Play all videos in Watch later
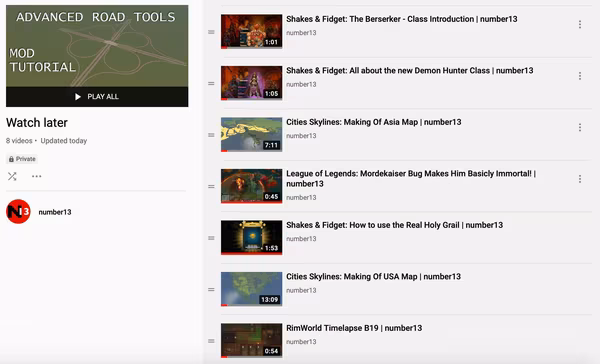 (x=97, y=97)
